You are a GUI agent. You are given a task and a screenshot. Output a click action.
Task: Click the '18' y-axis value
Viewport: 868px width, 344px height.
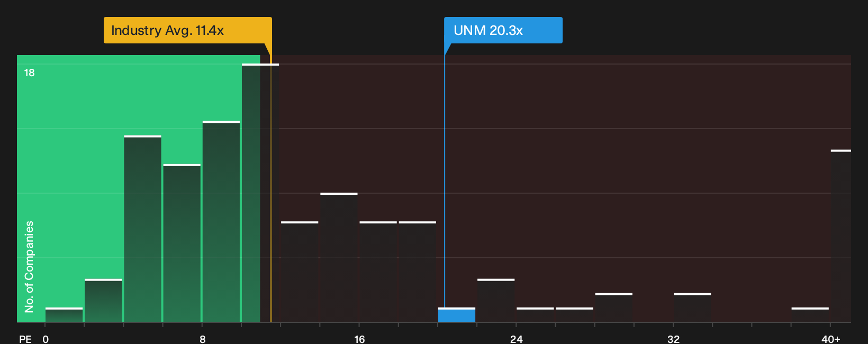pyautogui.click(x=29, y=73)
